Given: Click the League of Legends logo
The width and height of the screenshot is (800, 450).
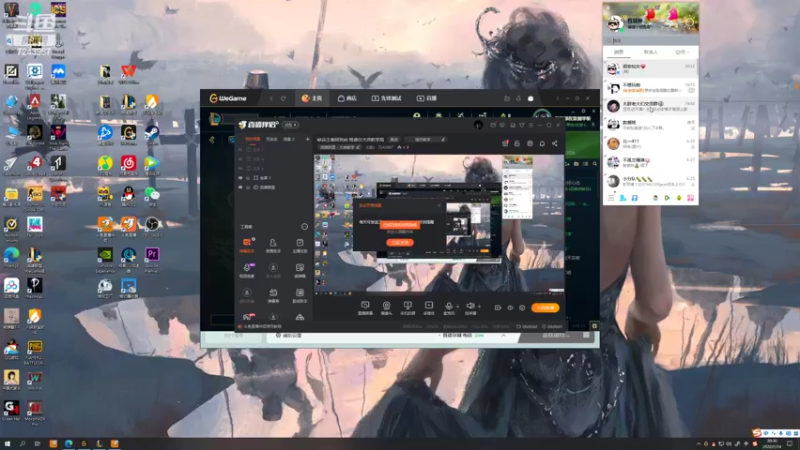Looking at the screenshot, I should 215,119.
